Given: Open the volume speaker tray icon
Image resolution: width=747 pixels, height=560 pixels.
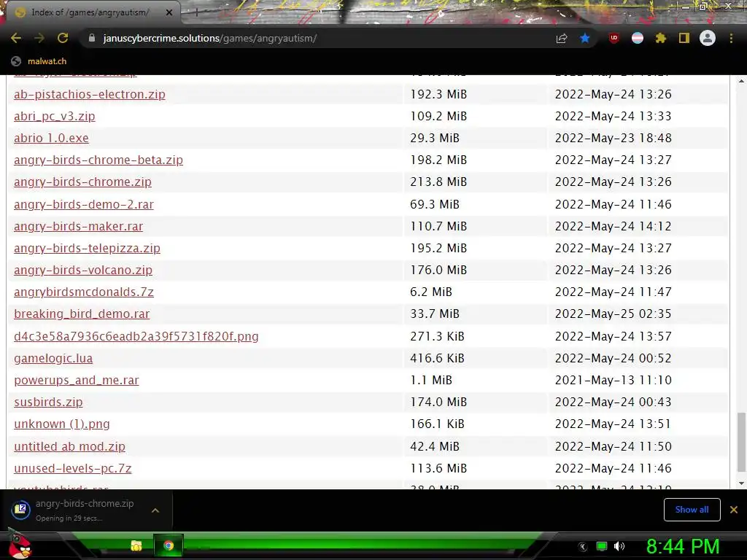Looking at the screenshot, I should click(x=619, y=546).
